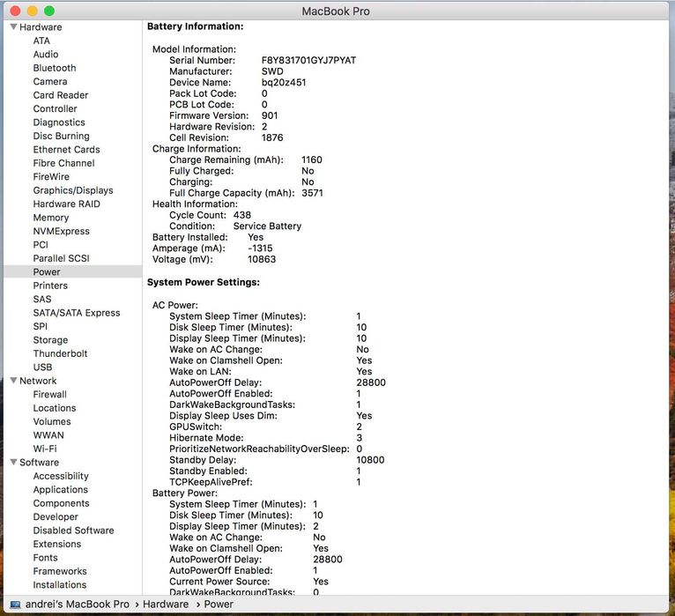The height and width of the screenshot is (616, 675).
Task: Click the green zoom window button
Action: pos(49,11)
